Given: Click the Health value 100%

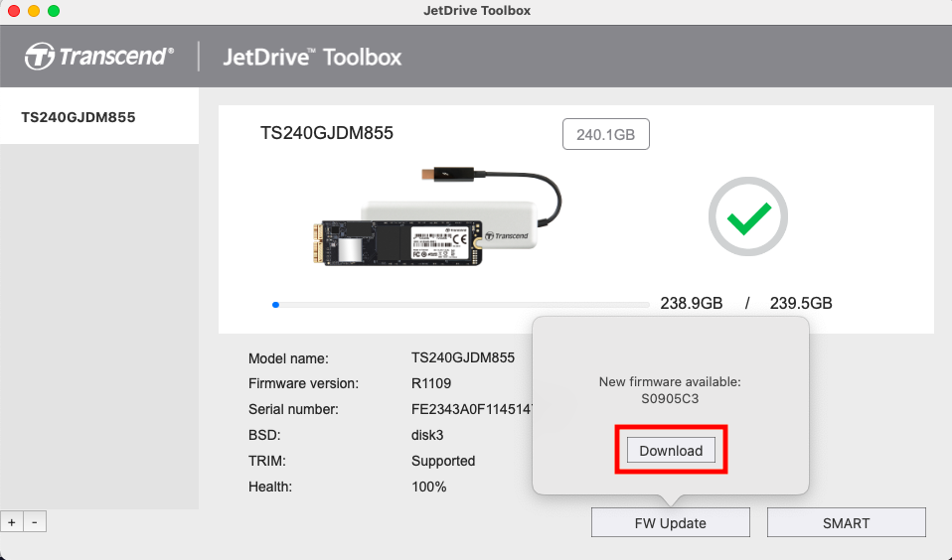Looking at the screenshot, I should click(x=428, y=487).
